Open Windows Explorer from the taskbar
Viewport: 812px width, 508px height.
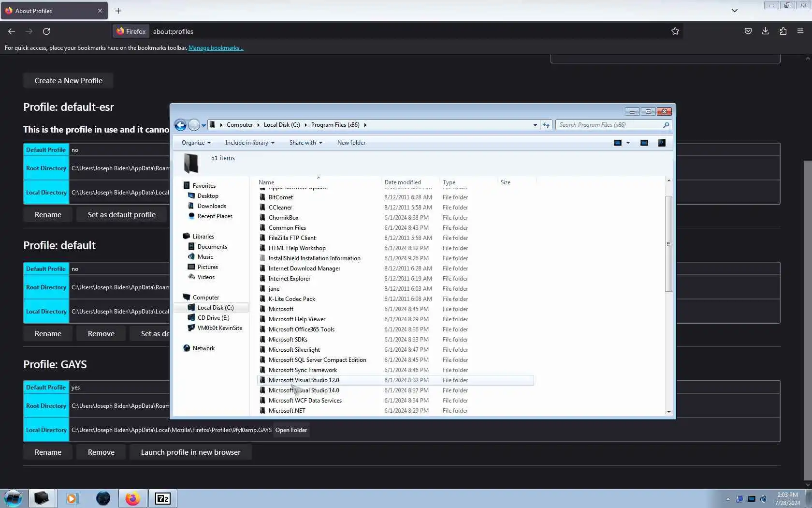tap(42, 498)
